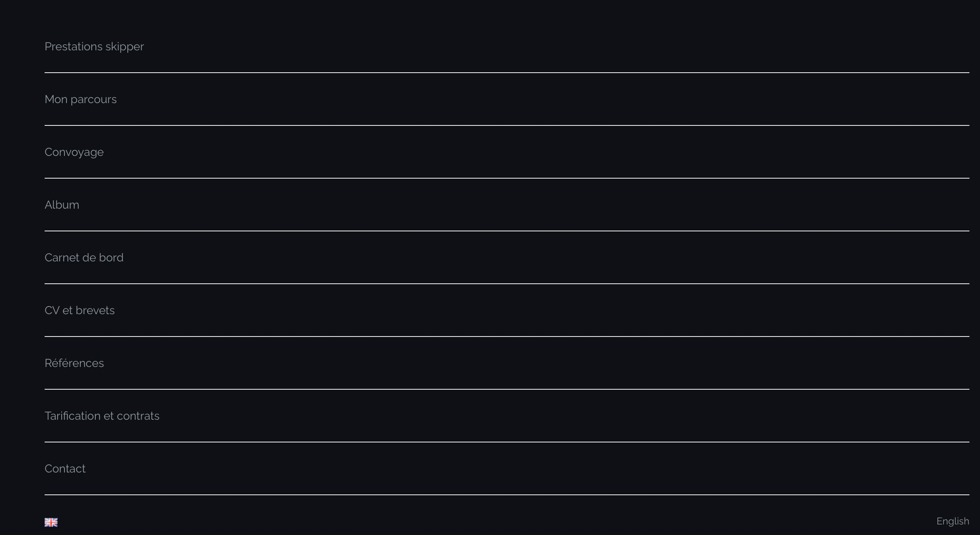Open Prestations skipper menu item
This screenshot has height=535, width=980.
click(x=94, y=47)
